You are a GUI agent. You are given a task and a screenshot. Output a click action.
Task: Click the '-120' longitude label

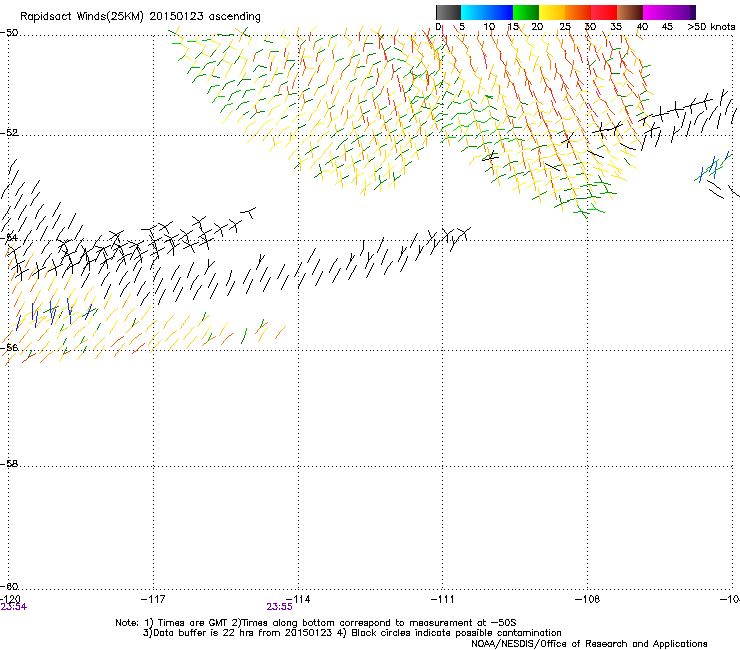pos(10,599)
